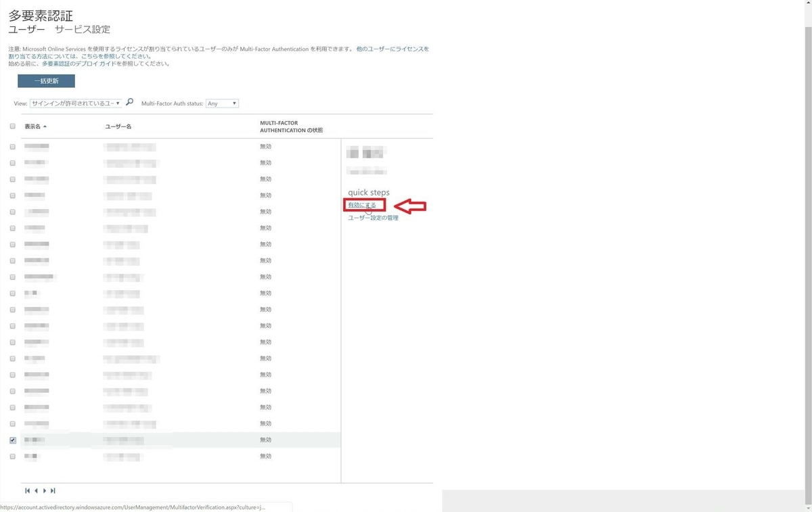The image size is (812, 512).
Task: Click the search magnifier icon beside View
Action: tap(130, 102)
